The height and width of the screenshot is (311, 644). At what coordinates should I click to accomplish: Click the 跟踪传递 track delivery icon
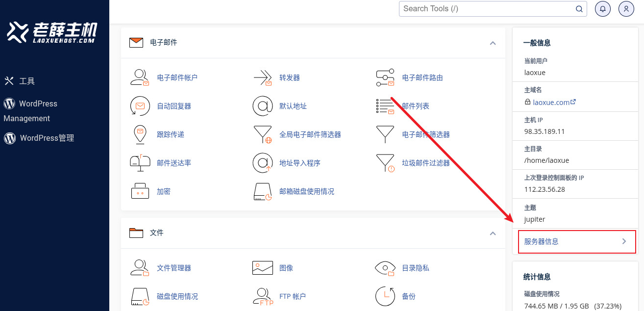coord(140,134)
